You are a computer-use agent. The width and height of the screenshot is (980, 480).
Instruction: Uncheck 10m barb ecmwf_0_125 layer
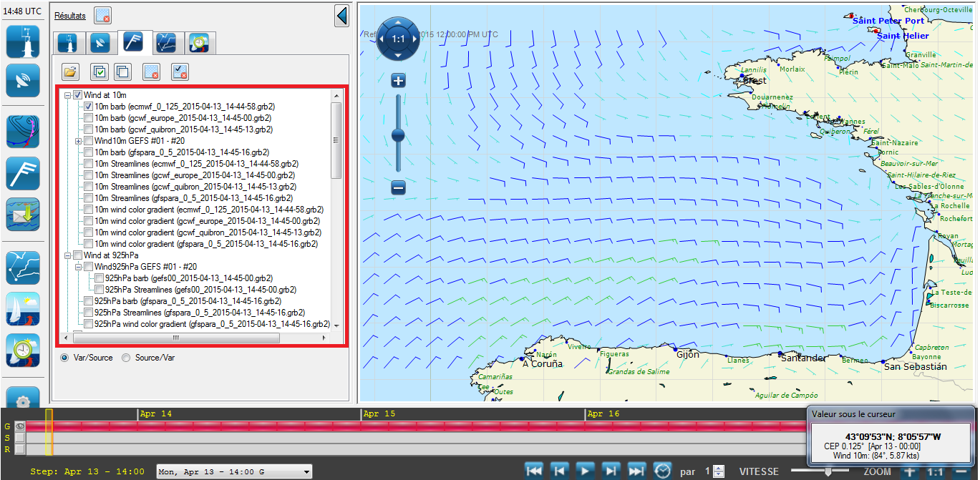tap(88, 107)
